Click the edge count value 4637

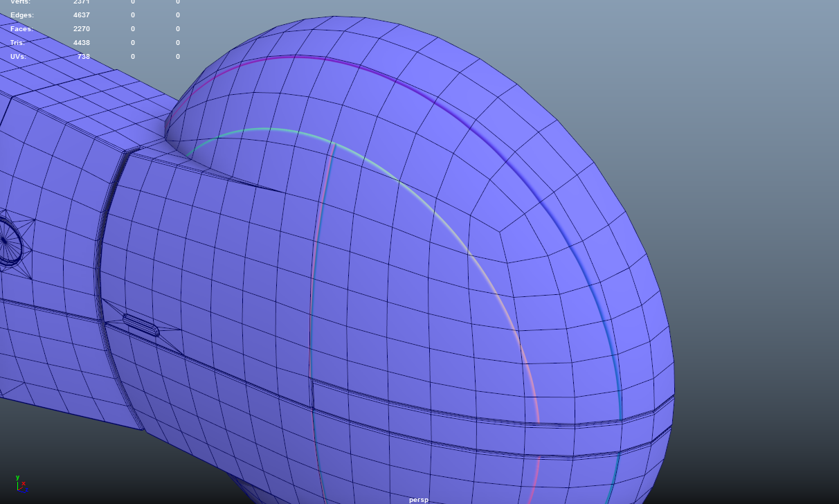coord(82,15)
